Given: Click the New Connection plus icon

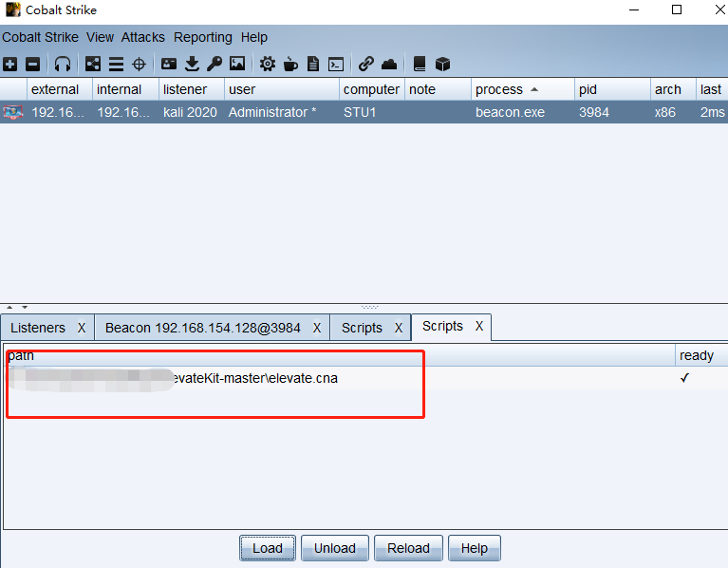Looking at the screenshot, I should (10, 64).
